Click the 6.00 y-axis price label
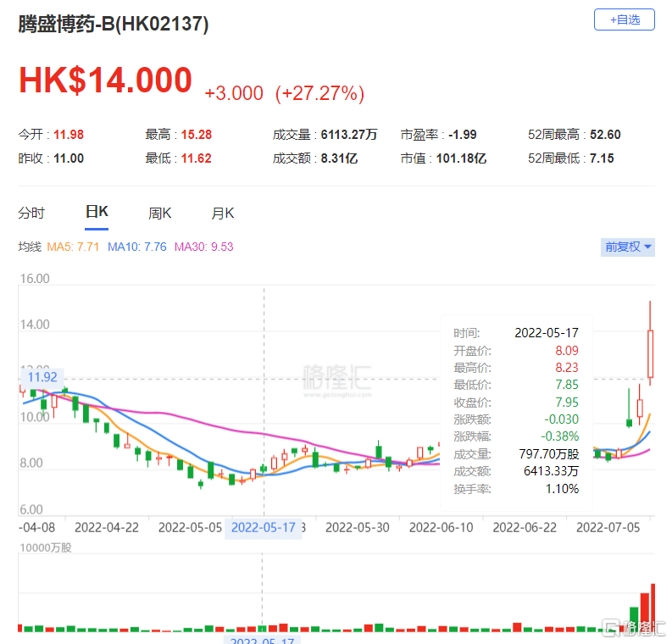The height and width of the screenshot is (644, 672). click(31, 510)
